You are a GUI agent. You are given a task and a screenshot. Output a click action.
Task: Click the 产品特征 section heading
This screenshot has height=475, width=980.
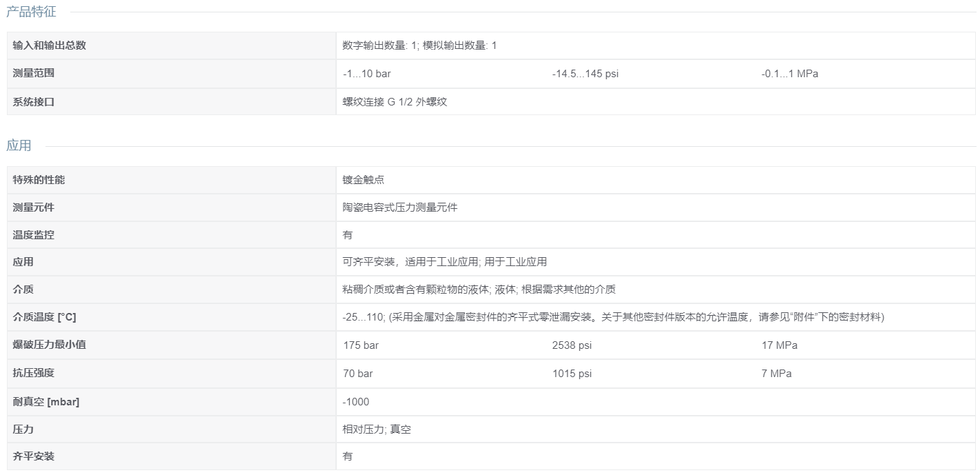tap(31, 12)
